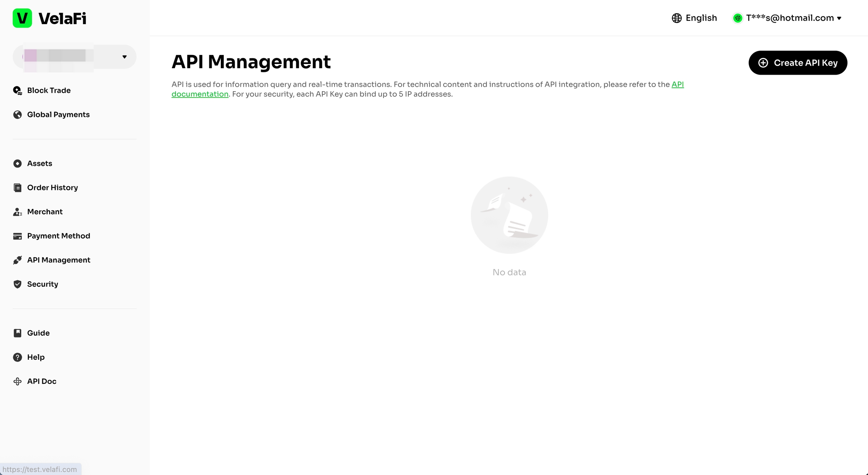Screen dimensions: 868x475
Task: Open the T***s@hotmail.com account menu
Action: point(790,18)
